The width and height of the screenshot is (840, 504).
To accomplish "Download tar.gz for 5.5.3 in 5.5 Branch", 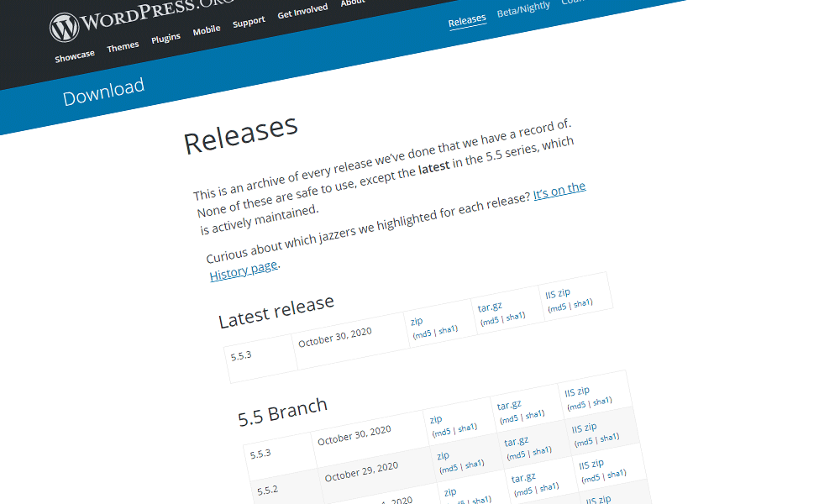I will point(509,406).
